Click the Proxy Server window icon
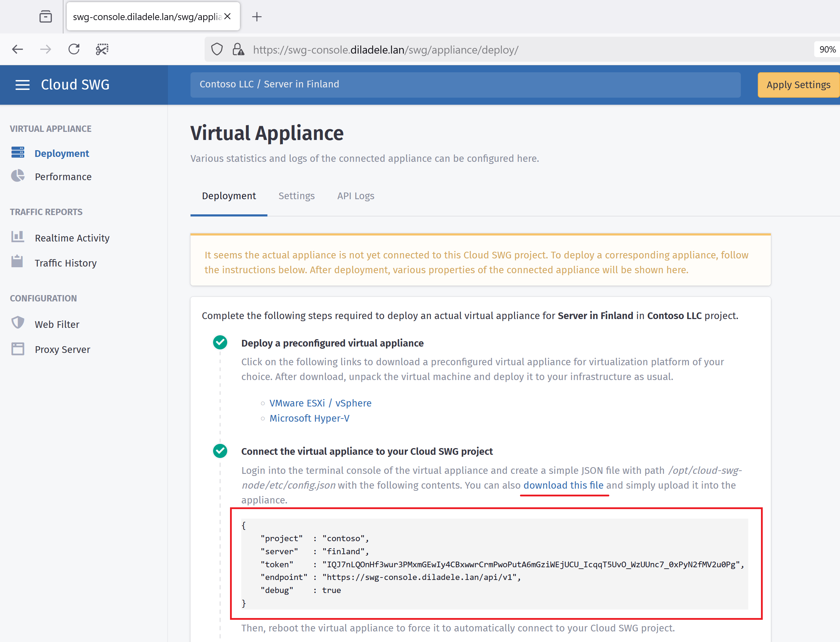The width and height of the screenshot is (840, 642). (x=18, y=349)
